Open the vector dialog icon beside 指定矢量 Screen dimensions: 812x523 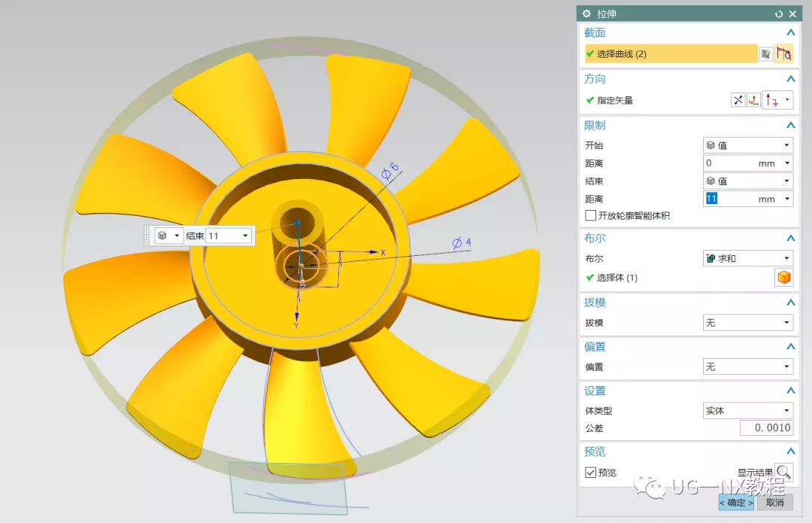point(753,100)
